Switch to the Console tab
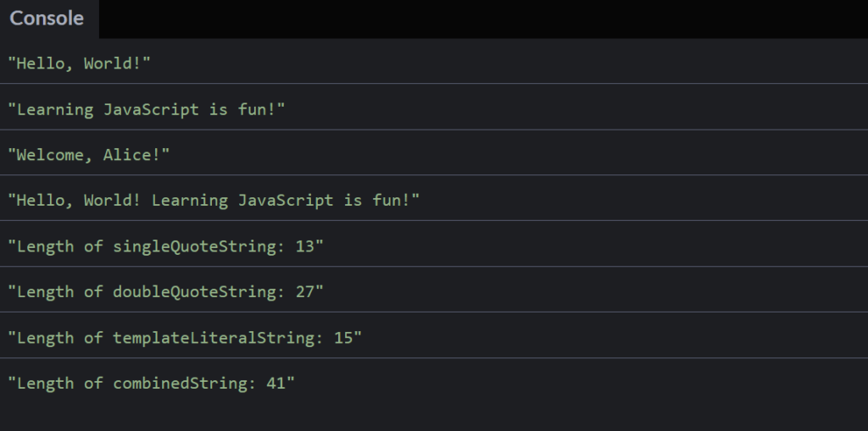This screenshot has width=868, height=431. tap(47, 19)
